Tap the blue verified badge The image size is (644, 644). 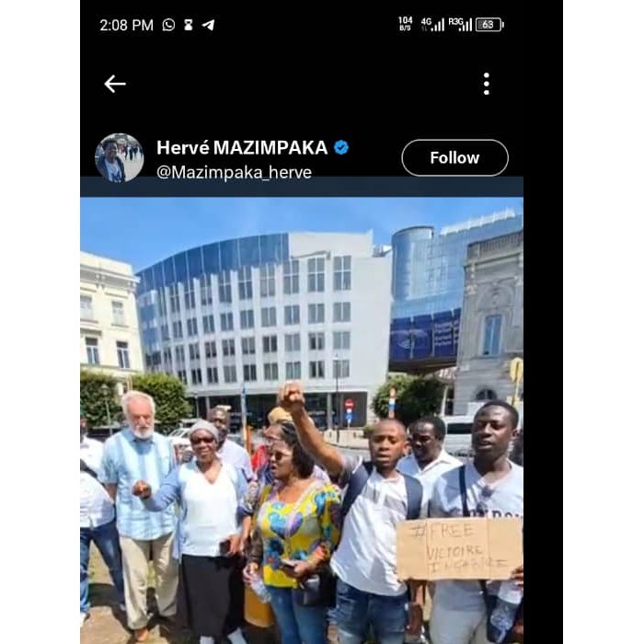[341, 147]
